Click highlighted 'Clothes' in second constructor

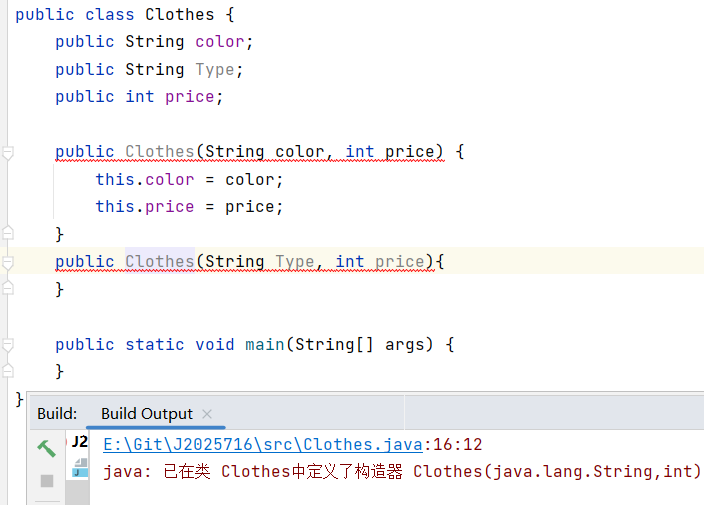[159, 261]
